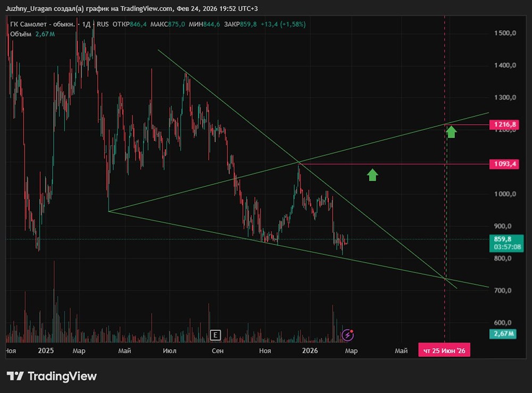Click the 800,0 price axis label

(503, 258)
